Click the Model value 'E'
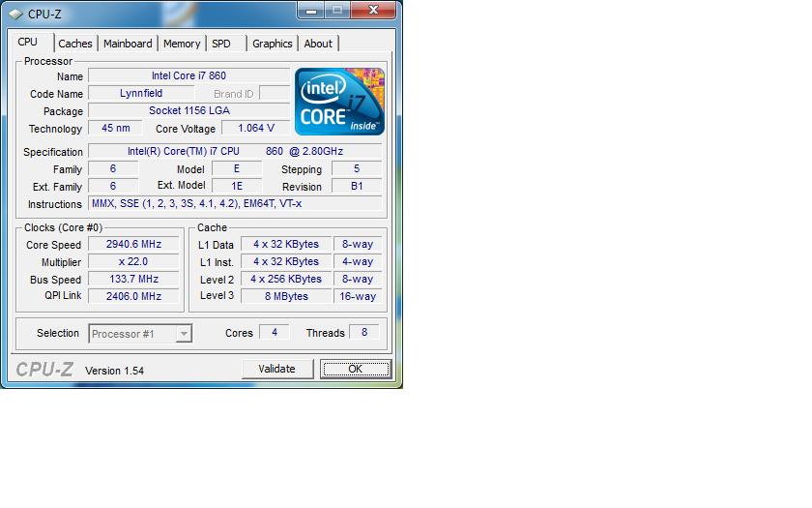 click(237, 168)
